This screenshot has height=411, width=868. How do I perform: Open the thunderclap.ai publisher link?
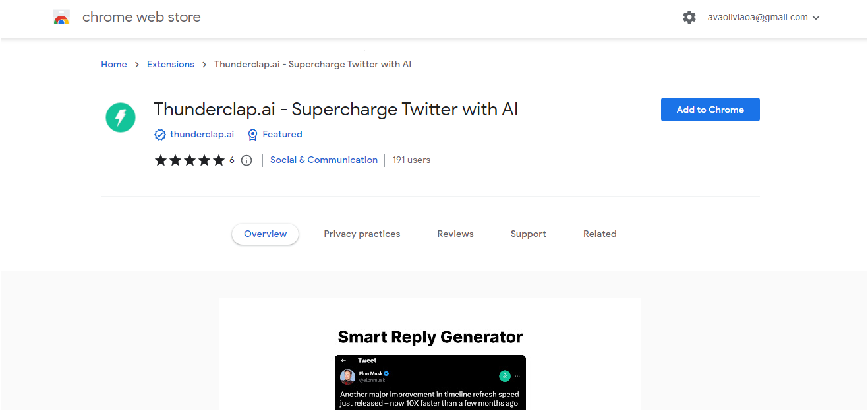click(202, 135)
